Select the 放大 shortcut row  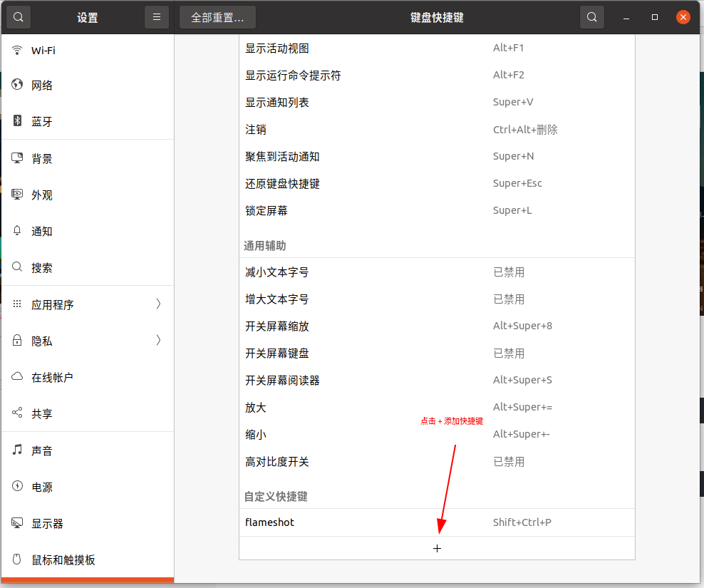[437, 407]
